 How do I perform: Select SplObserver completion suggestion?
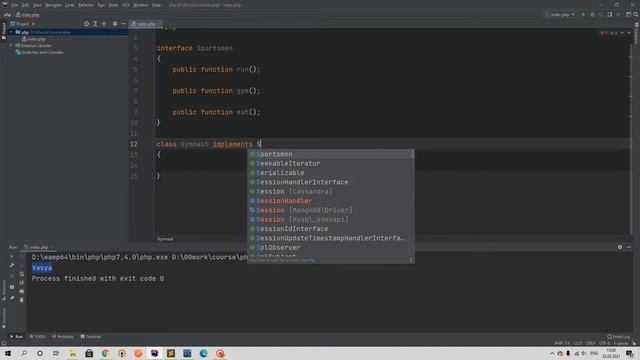pos(331,248)
